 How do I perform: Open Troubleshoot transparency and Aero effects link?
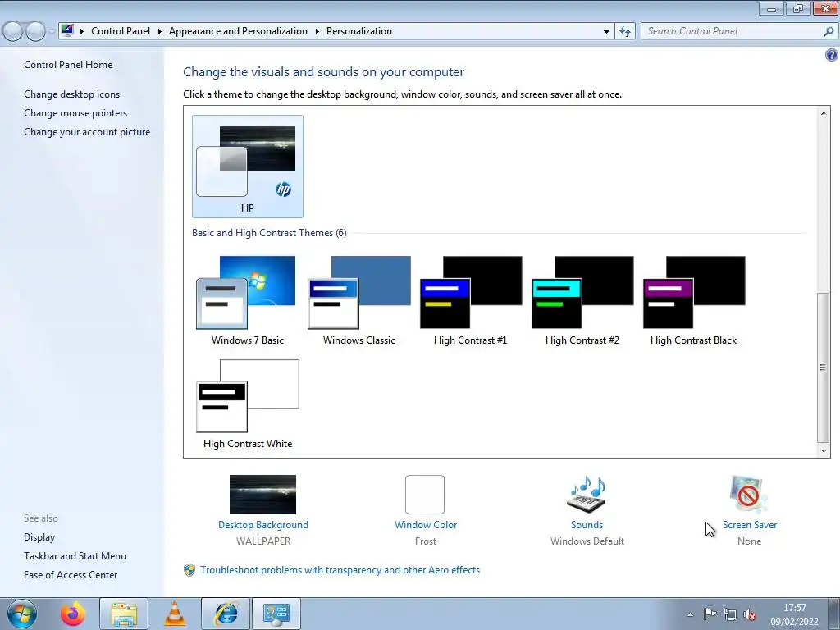340,570
